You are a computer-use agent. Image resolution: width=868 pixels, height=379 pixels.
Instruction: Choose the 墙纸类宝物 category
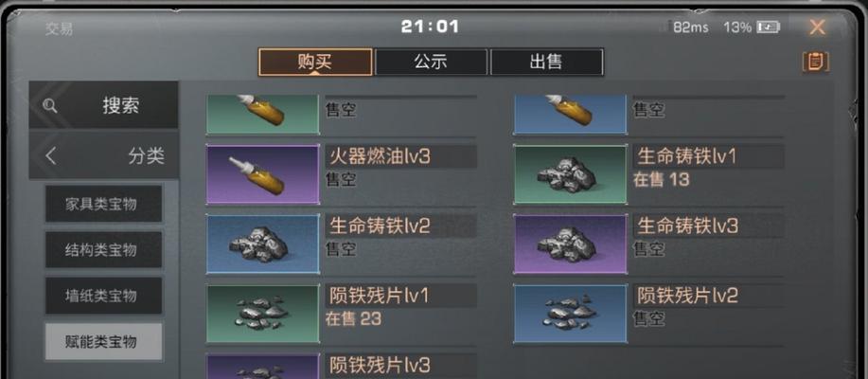coord(103,296)
